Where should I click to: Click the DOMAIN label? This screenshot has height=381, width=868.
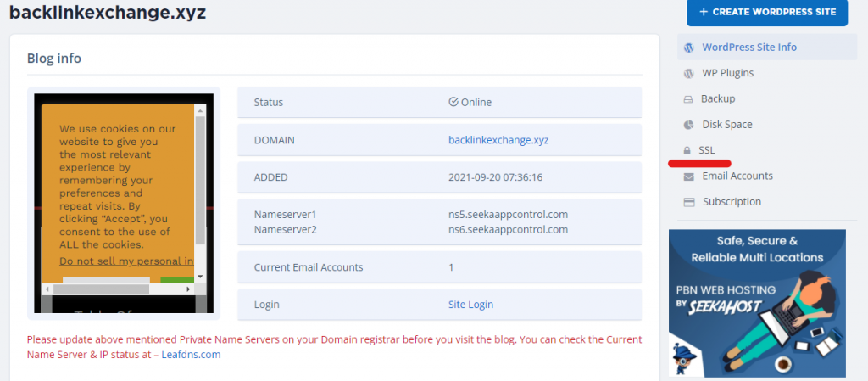tap(275, 141)
